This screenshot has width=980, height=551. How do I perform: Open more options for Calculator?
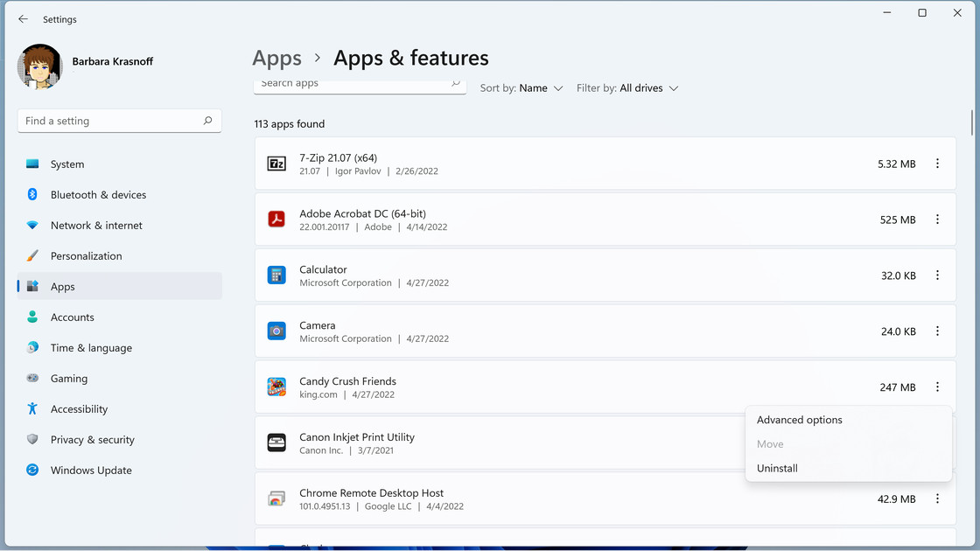[937, 275]
